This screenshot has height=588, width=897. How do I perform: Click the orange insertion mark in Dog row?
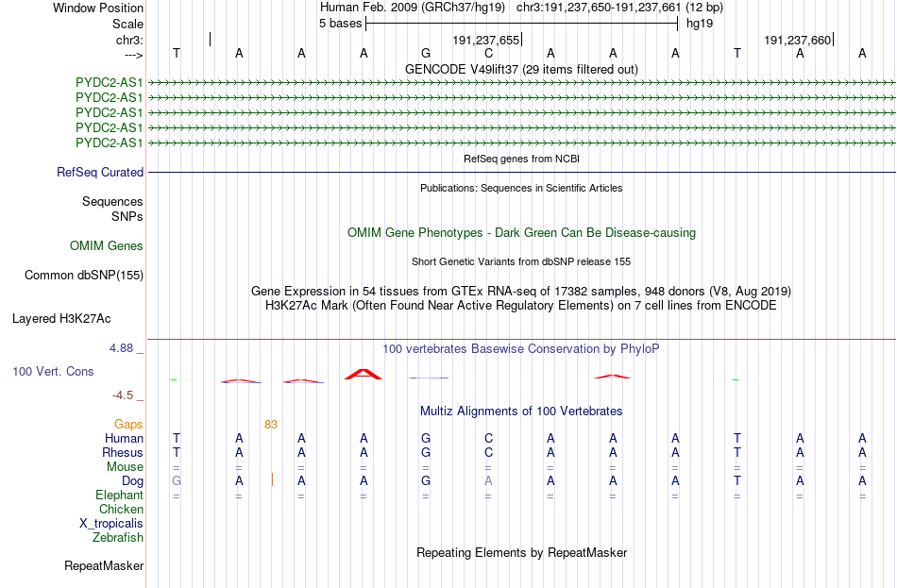[272, 479]
